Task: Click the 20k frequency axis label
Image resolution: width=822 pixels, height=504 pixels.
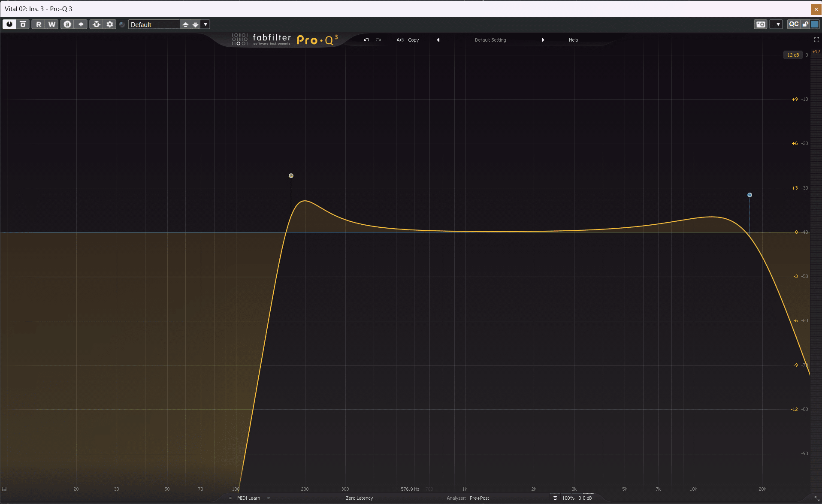Action: click(762, 489)
